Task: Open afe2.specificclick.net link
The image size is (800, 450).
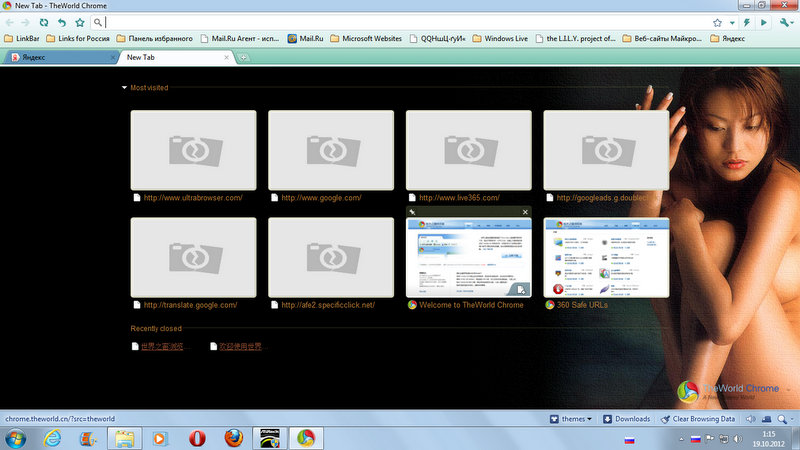Action: click(328, 305)
